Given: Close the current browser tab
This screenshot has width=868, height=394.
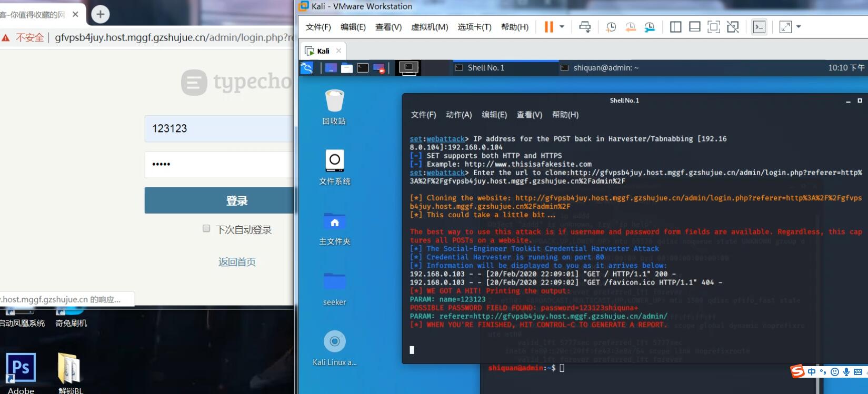Looking at the screenshot, I should pos(75,14).
